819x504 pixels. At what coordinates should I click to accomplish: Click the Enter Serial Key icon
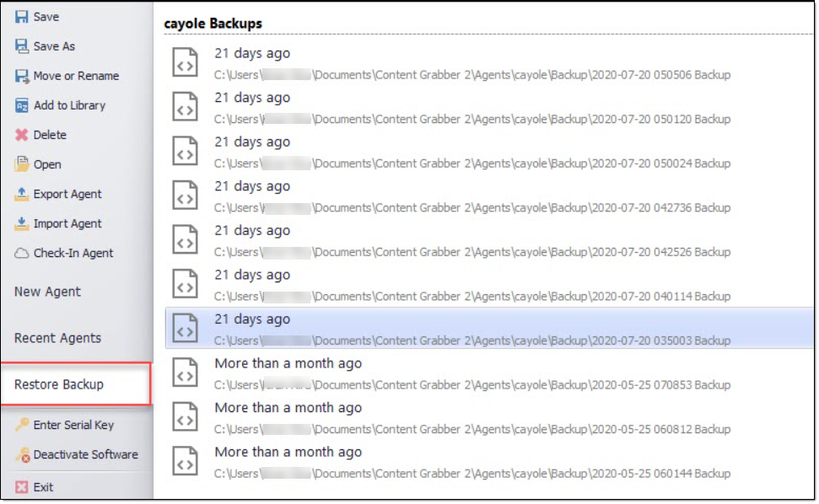pos(22,425)
